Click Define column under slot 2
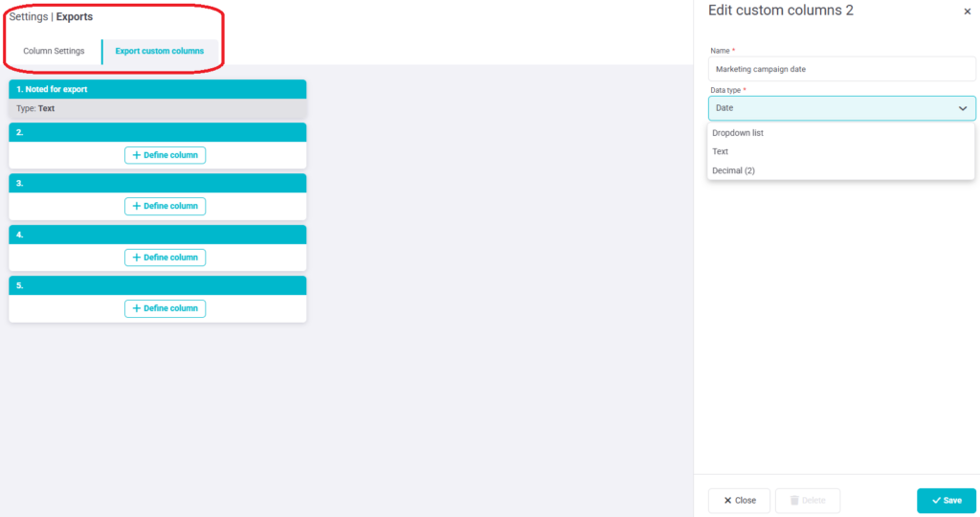The width and height of the screenshot is (980, 517). coord(165,155)
